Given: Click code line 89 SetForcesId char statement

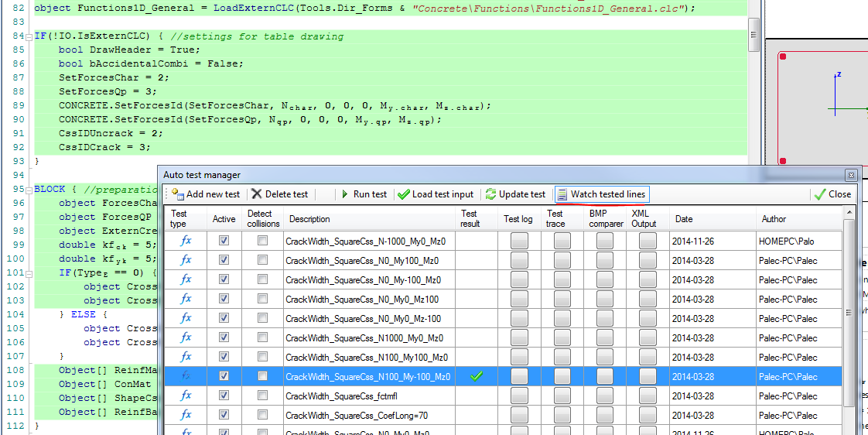Looking at the screenshot, I should [275, 106].
